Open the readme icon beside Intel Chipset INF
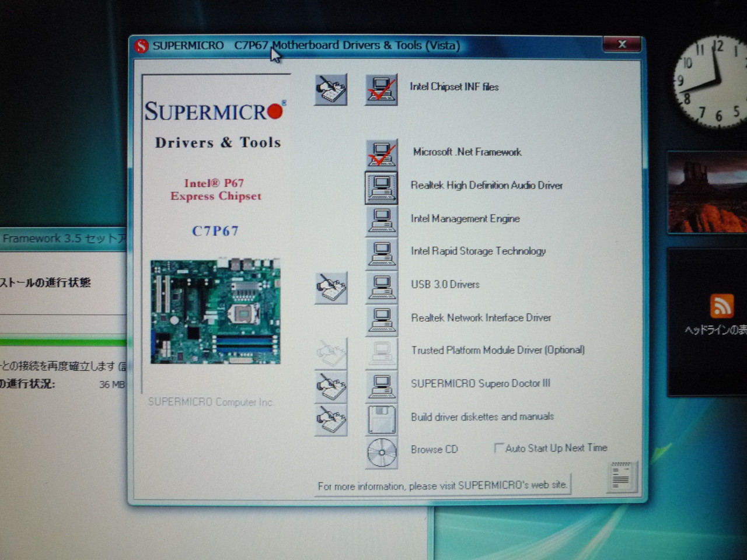 click(x=331, y=89)
